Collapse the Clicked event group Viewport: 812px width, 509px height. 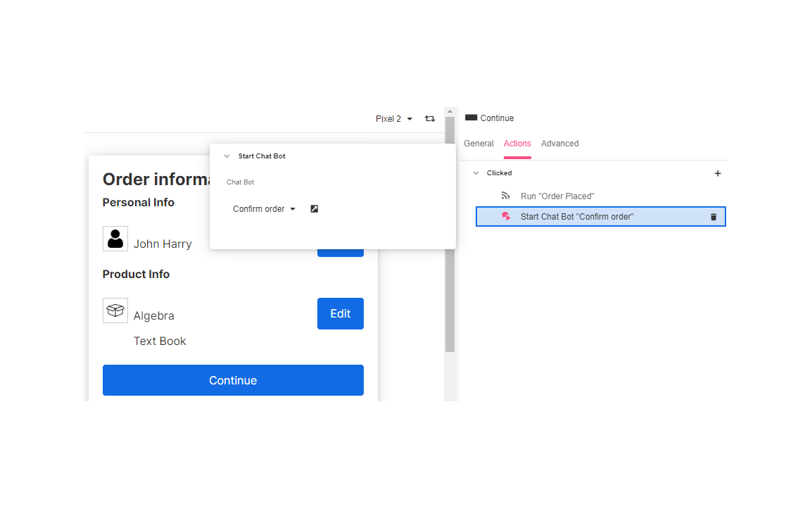pos(476,173)
